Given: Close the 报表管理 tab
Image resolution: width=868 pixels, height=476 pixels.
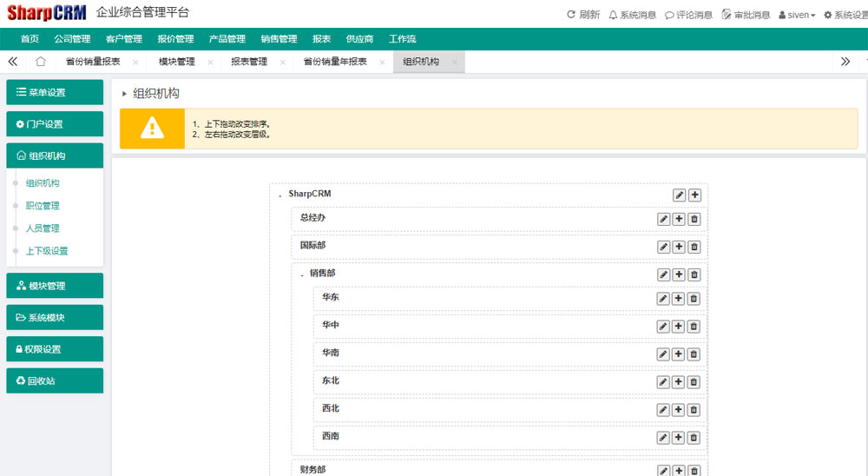Looking at the screenshot, I should tap(282, 63).
